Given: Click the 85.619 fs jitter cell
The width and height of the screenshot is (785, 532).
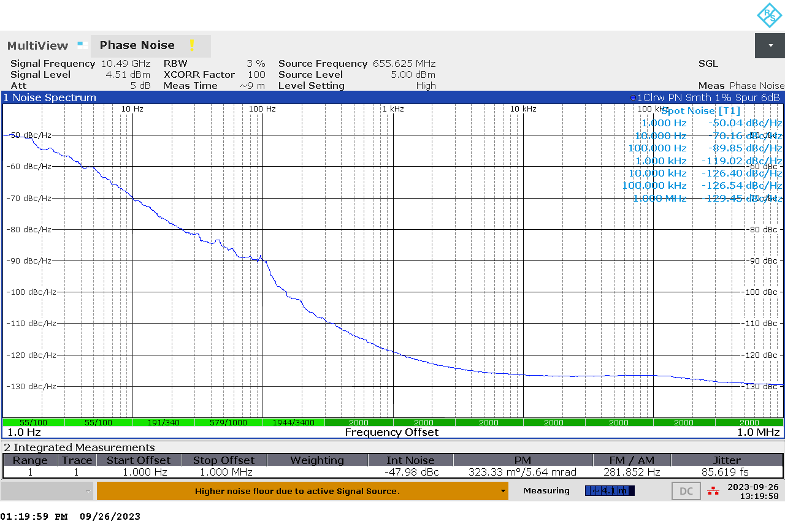Looking at the screenshot, I should (727, 473).
